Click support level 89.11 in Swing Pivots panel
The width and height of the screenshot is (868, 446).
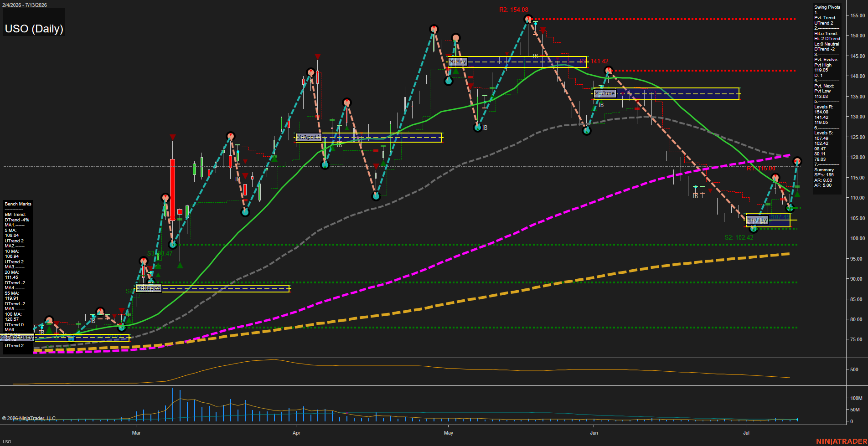(x=820, y=154)
